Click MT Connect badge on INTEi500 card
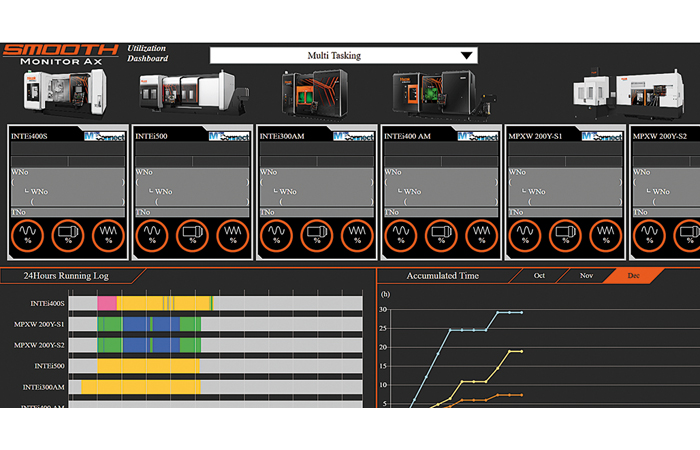700x450 pixels. 229,136
